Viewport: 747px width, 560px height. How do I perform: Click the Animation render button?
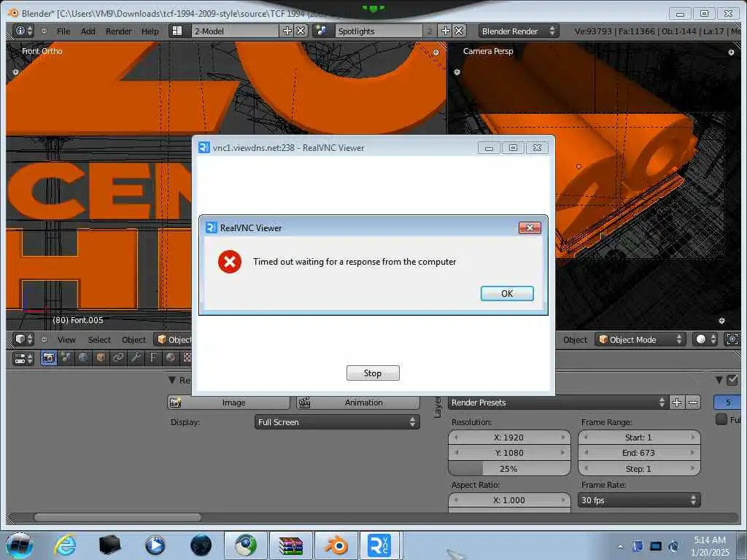click(x=357, y=402)
